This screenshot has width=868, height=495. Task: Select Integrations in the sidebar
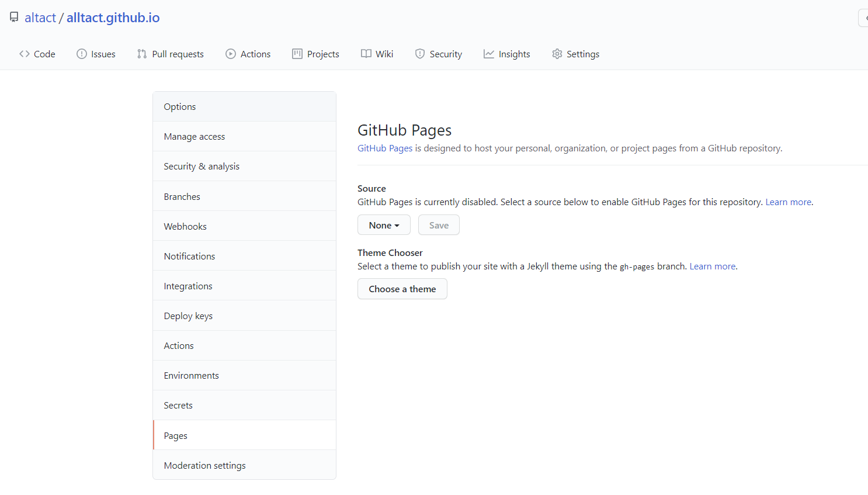(244, 286)
